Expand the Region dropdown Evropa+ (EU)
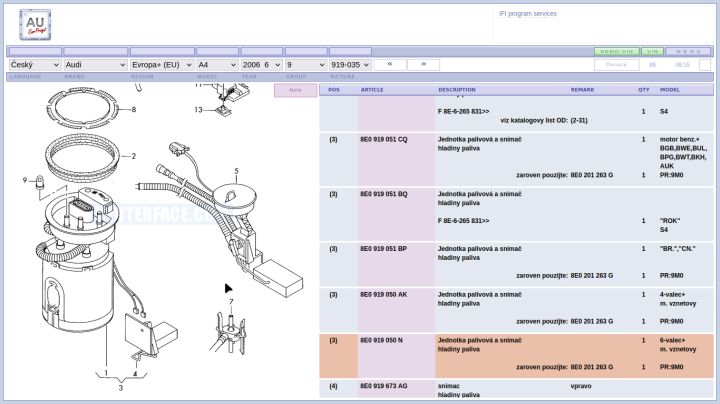Screen dimensions: 720x404 [162, 65]
